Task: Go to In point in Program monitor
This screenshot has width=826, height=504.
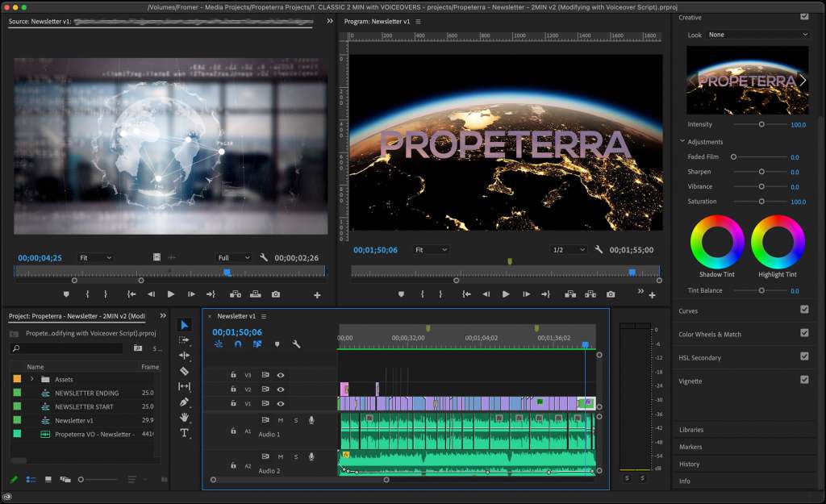Action: pos(467,294)
